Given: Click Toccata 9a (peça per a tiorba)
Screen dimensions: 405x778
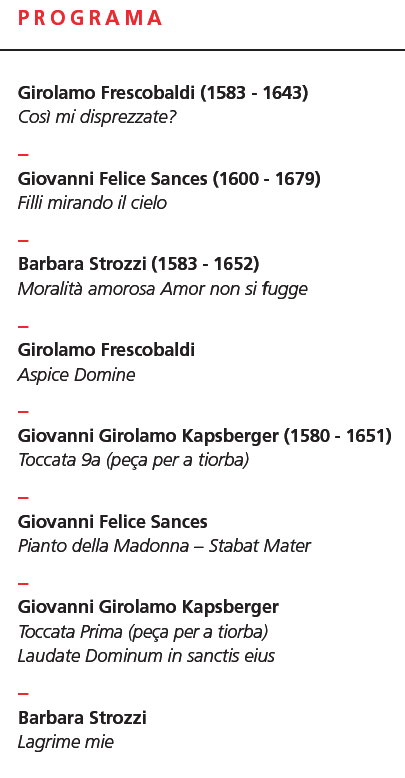Looking at the screenshot, I should pyautogui.click(x=133, y=460).
